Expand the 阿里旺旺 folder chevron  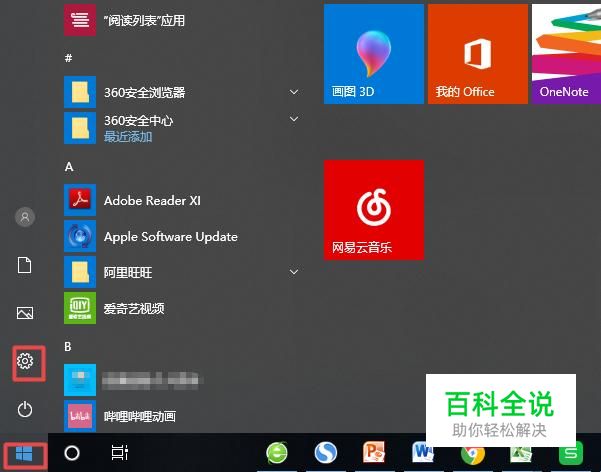point(294,272)
